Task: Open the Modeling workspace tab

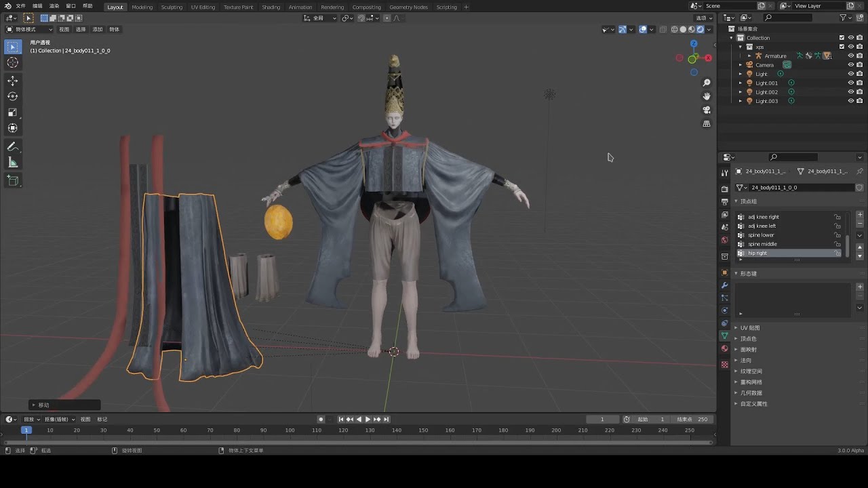Action: click(x=142, y=7)
